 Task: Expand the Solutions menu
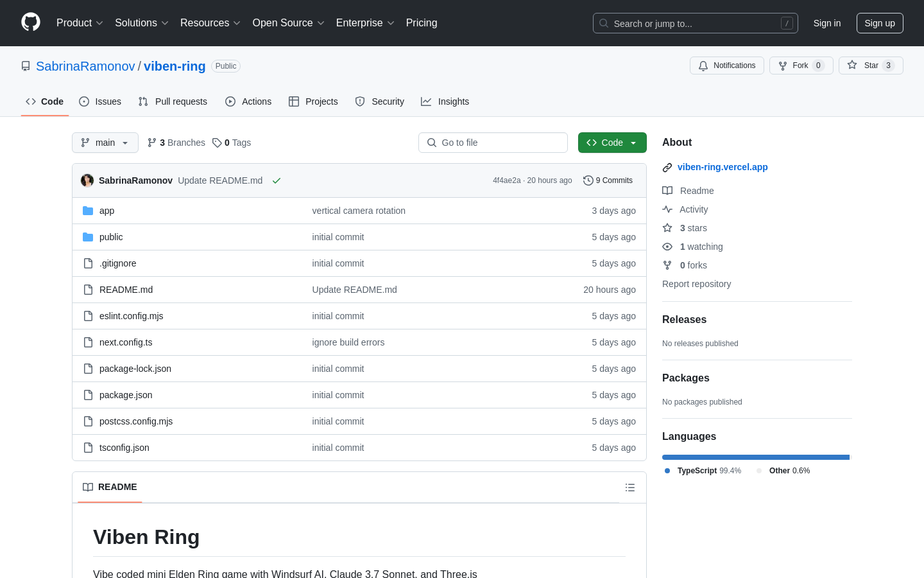[142, 23]
